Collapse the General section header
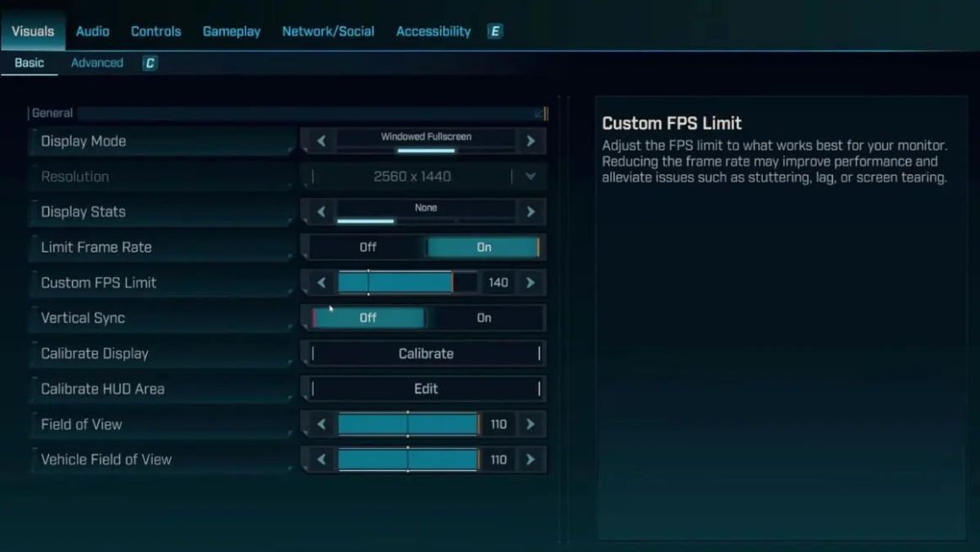 (x=539, y=113)
